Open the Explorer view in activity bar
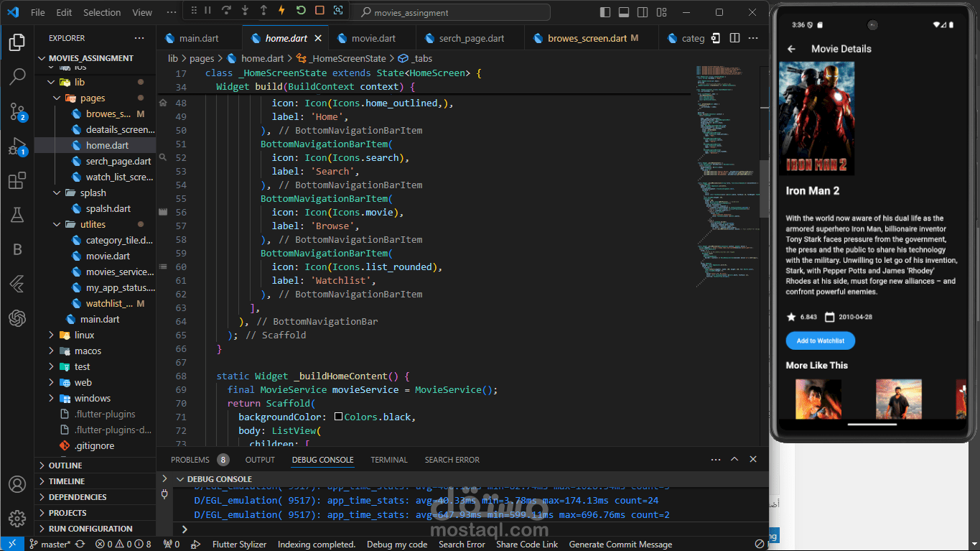Image resolution: width=980 pixels, height=551 pixels. coord(17,42)
